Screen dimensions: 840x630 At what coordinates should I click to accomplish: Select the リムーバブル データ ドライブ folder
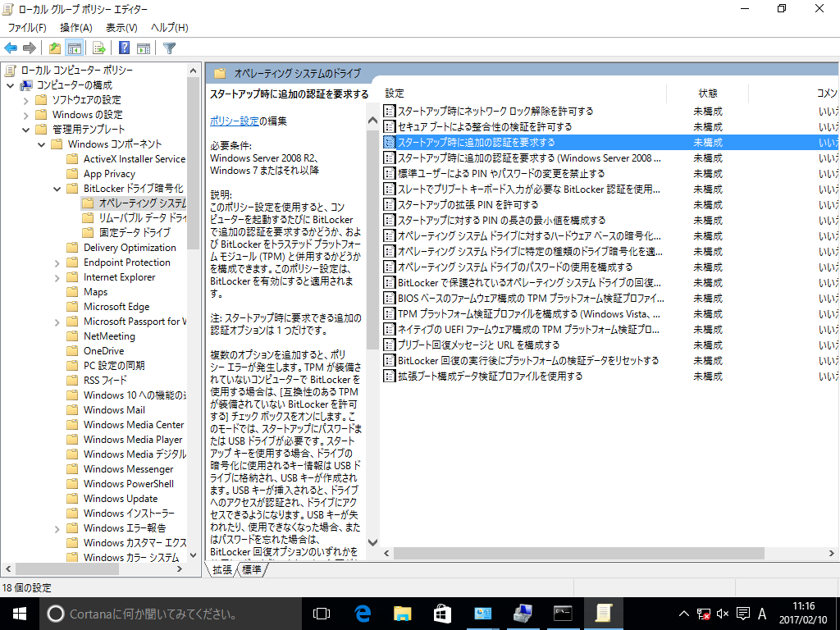[143, 218]
